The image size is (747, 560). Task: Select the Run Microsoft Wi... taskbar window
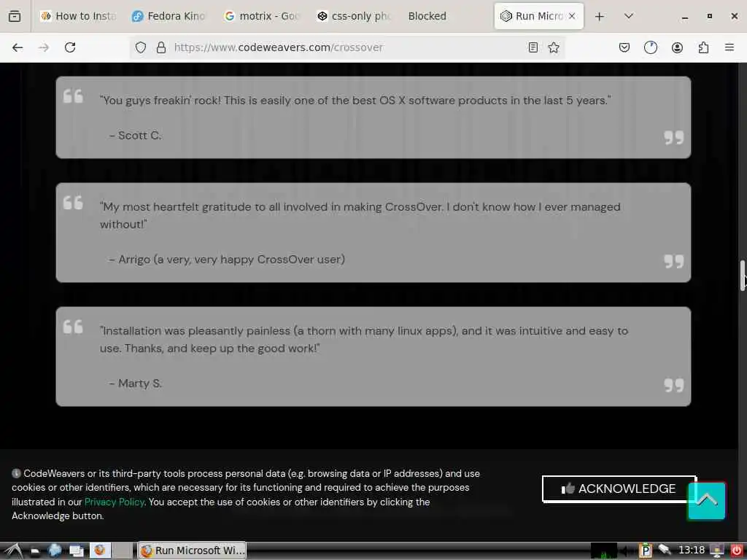pyautogui.click(x=193, y=551)
